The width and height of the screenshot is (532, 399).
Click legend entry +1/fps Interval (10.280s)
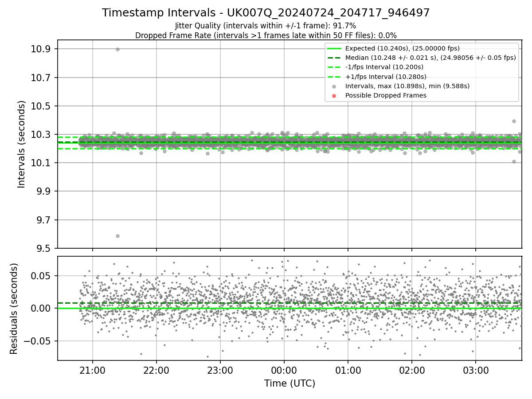(x=386, y=77)
